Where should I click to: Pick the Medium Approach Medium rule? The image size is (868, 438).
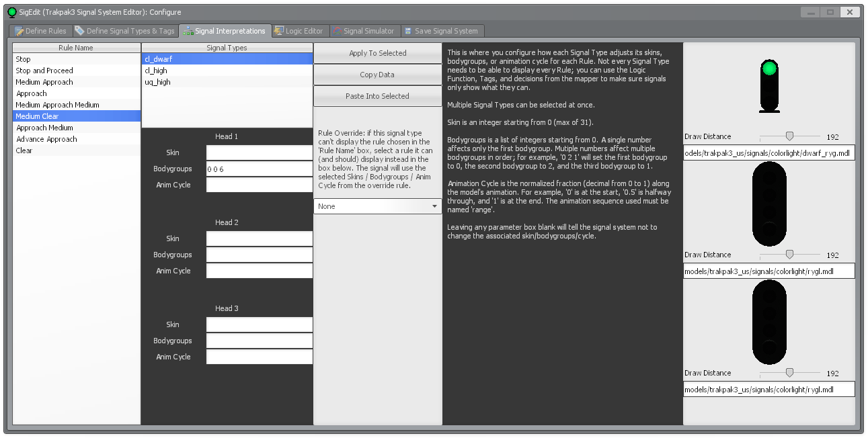pos(77,105)
